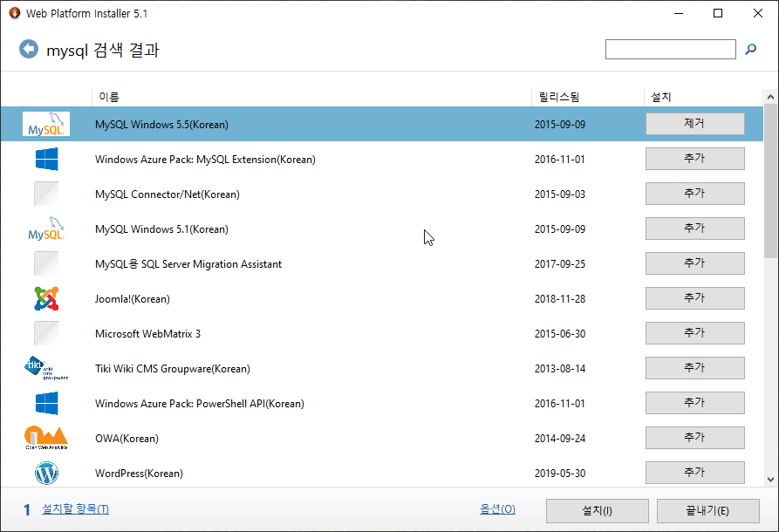
Task: Select the WordPress(Korean) row text
Action: click(139, 474)
